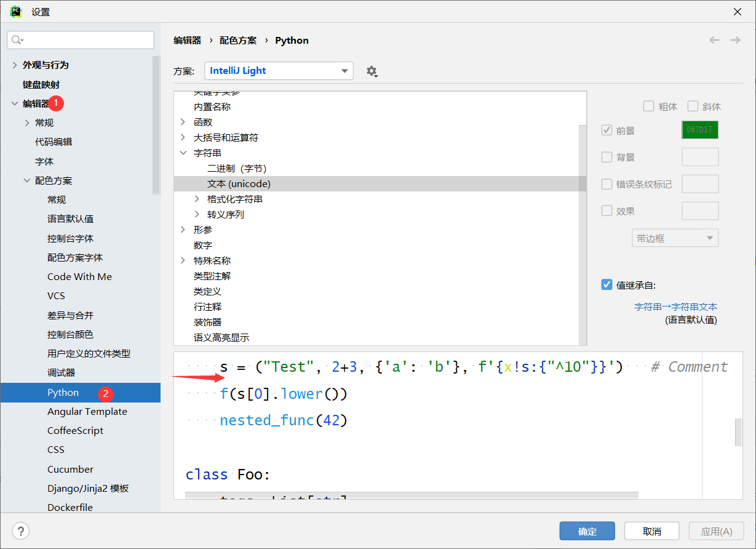Select 控制台颜色 in the sidebar

[71, 334]
